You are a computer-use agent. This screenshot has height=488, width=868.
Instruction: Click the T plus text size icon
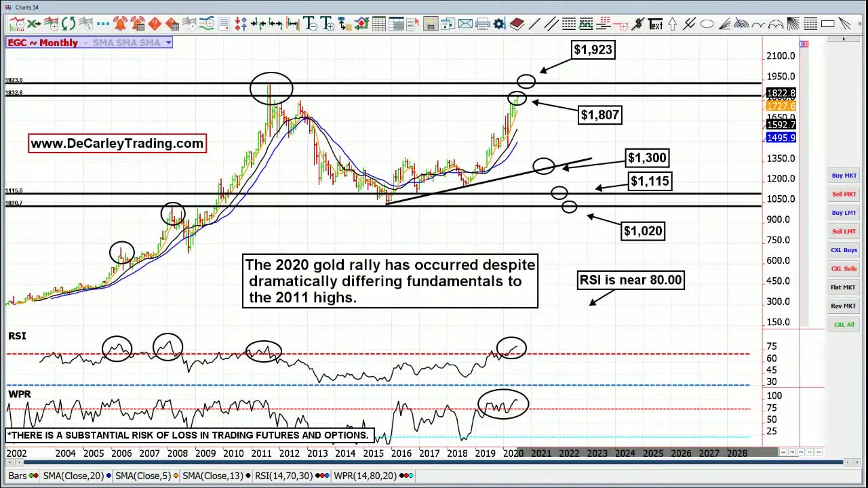point(328,24)
